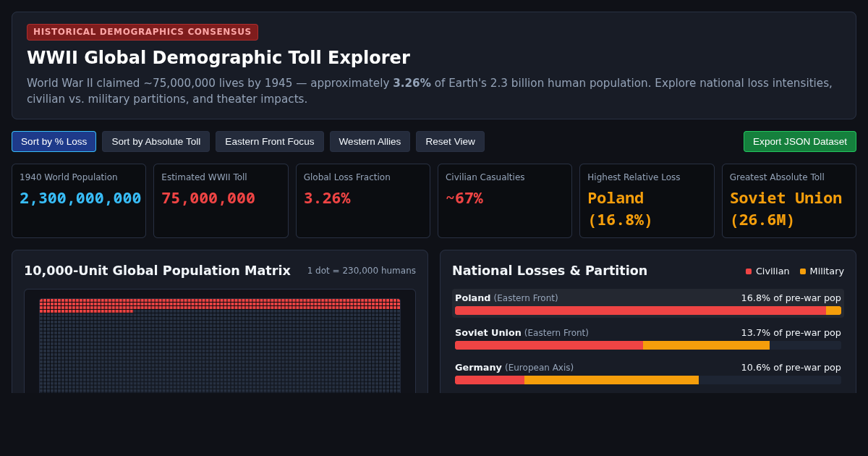Choose Sort by Absolute Toll
The height and width of the screenshot is (456, 868).
156,142
